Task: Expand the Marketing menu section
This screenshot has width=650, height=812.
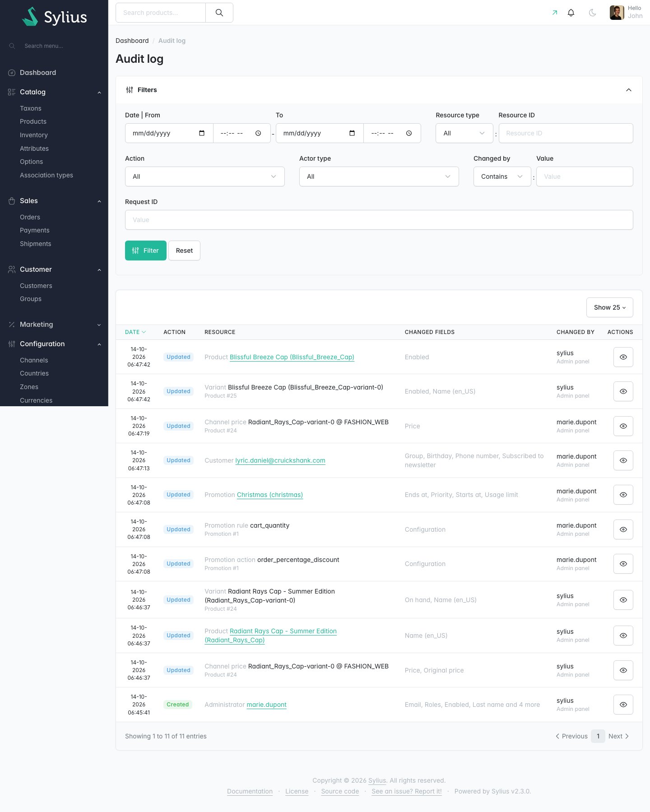Action: click(x=54, y=325)
